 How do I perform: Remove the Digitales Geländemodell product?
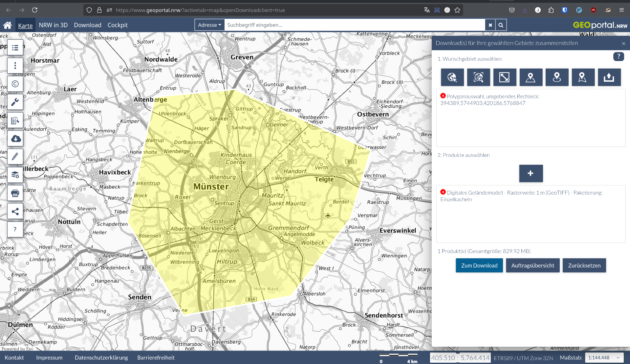coord(443,192)
